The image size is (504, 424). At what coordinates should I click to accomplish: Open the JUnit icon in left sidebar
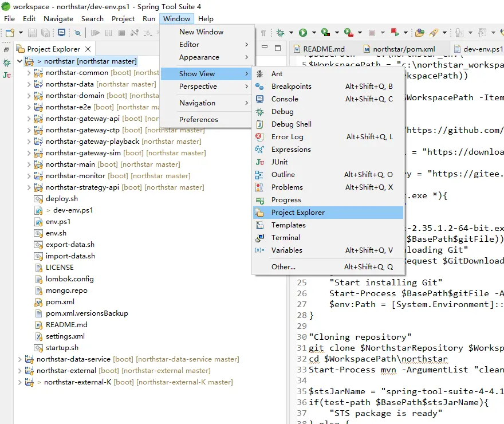point(6,75)
